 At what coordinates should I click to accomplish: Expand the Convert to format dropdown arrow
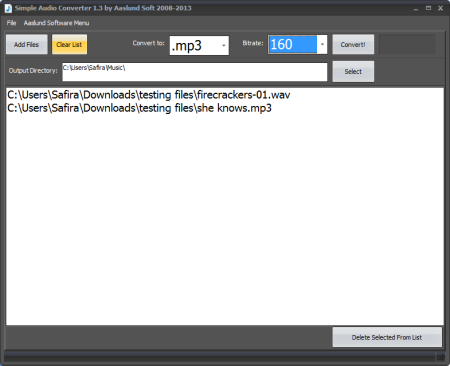224,45
